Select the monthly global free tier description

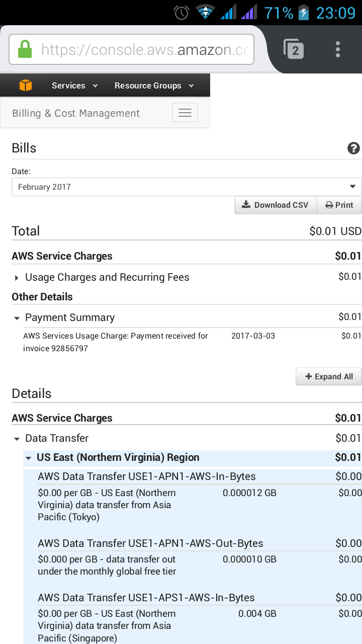[107, 566]
